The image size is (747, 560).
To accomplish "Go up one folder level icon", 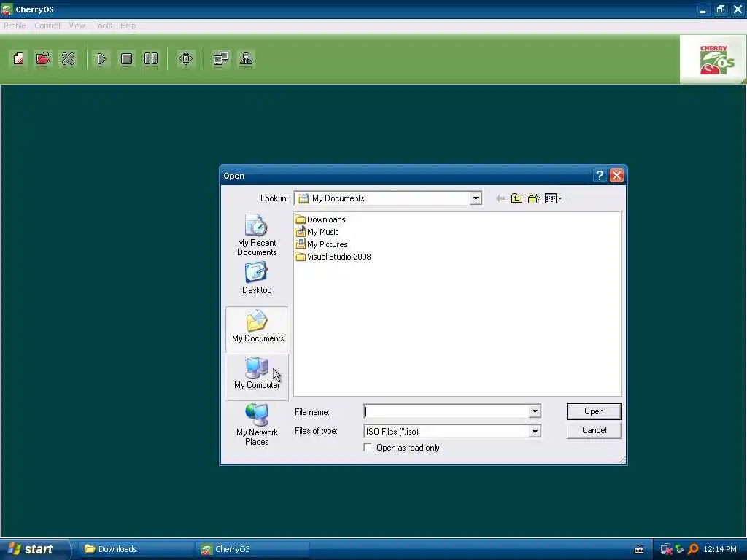I will click(x=516, y=198).
